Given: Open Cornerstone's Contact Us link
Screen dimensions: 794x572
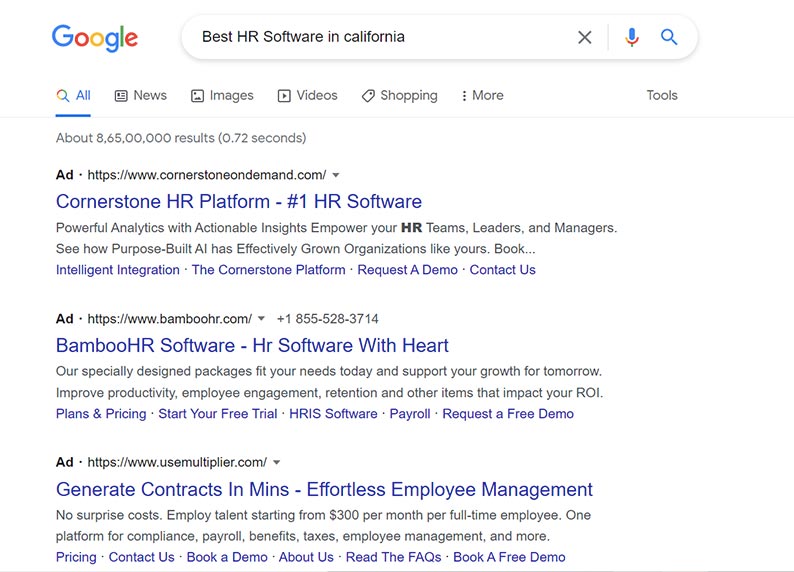Looking at the screenshot, I should 502,270.
